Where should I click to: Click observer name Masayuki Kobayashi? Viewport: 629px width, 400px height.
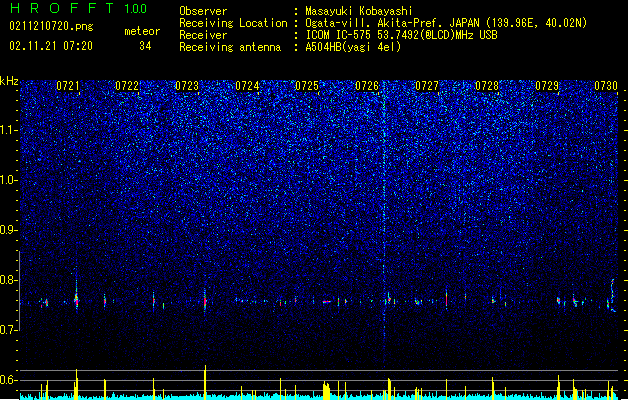pos(359,11)
